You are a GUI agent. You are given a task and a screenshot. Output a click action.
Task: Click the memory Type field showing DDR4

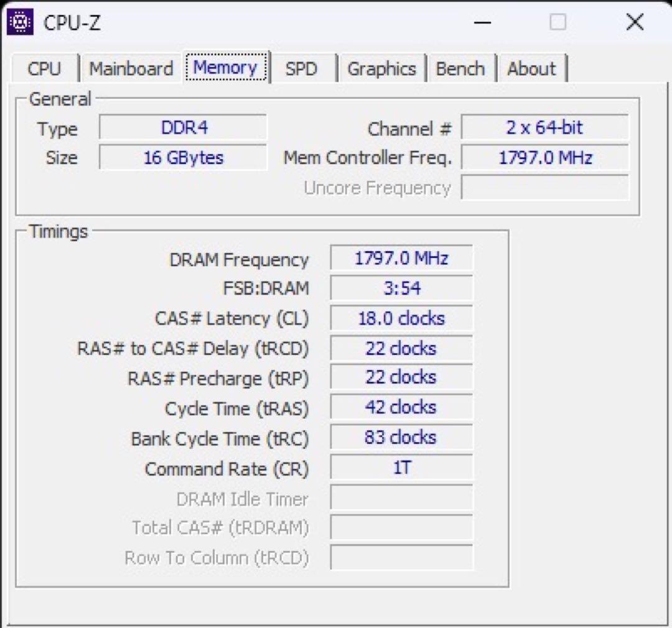(x=183, y=127)
